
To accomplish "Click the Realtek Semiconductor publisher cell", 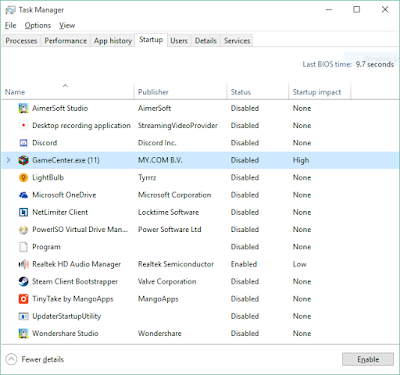I will tap(176, 264).
